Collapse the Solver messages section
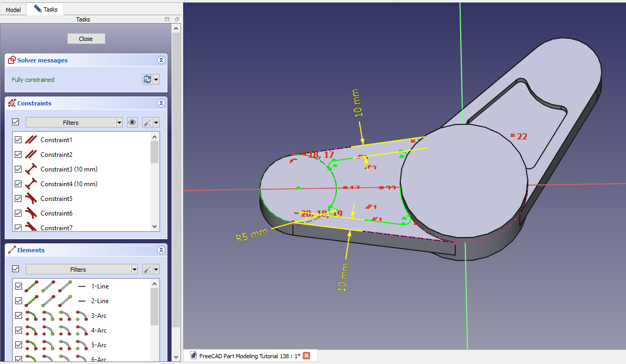Viewport: 626px width, 364px height. click(161, 60)
